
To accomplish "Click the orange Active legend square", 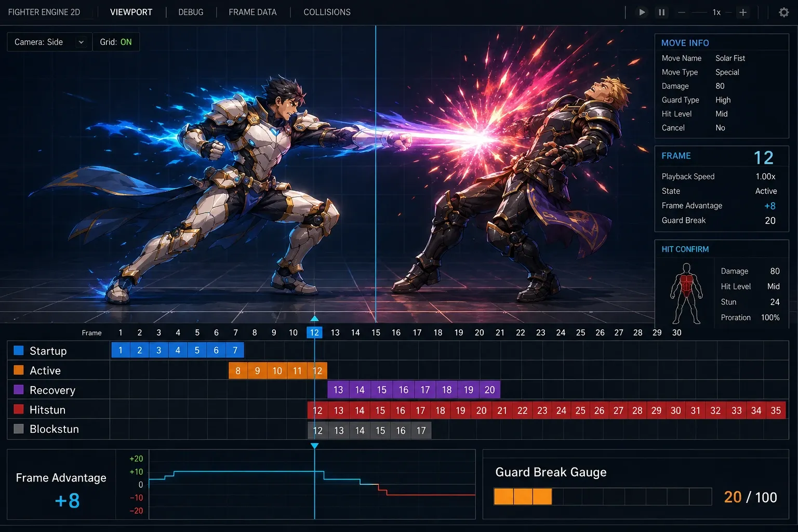I will [x=19, y=370].
